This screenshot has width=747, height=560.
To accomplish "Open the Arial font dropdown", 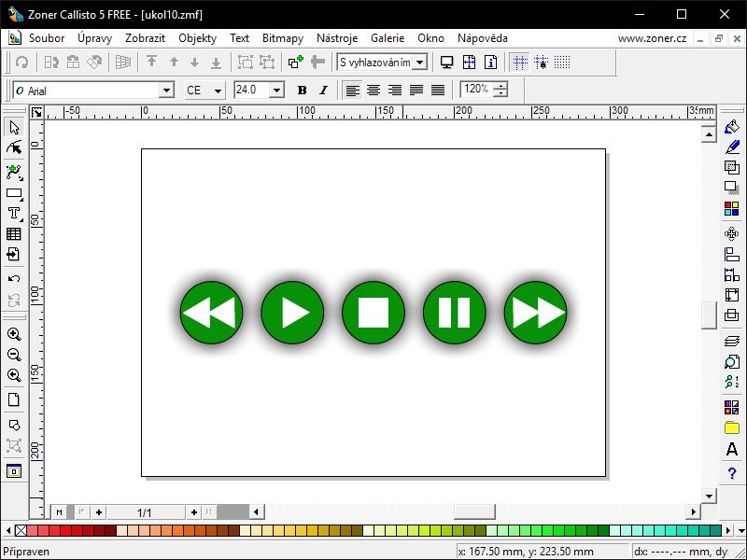I will pos(166,91).
